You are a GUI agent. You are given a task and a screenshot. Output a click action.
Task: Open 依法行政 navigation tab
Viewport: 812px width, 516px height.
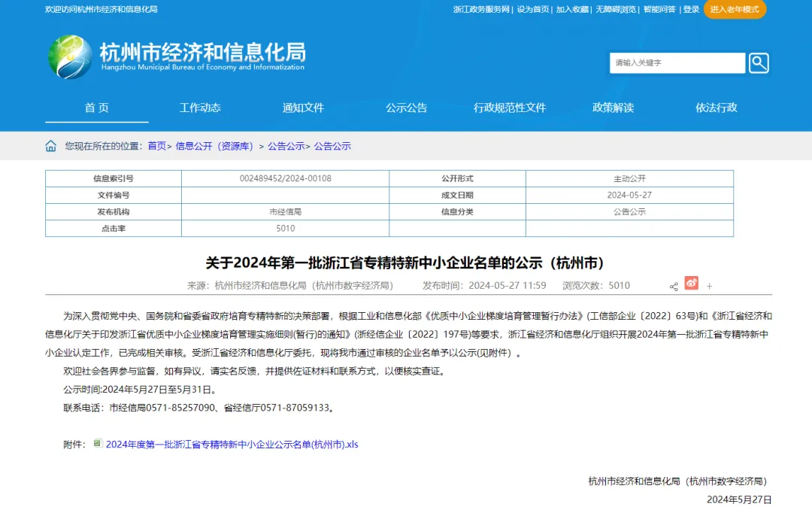[x=717, y=108]
